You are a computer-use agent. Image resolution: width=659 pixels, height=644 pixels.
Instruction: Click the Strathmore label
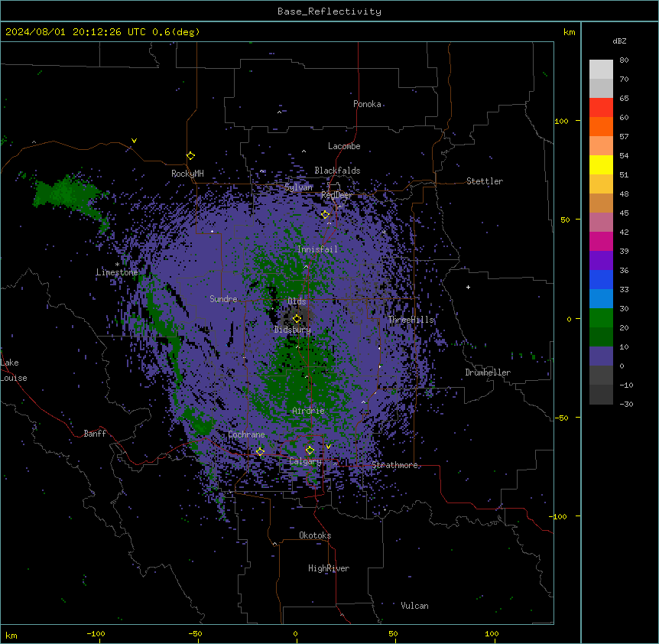click(x=394, y=465)
